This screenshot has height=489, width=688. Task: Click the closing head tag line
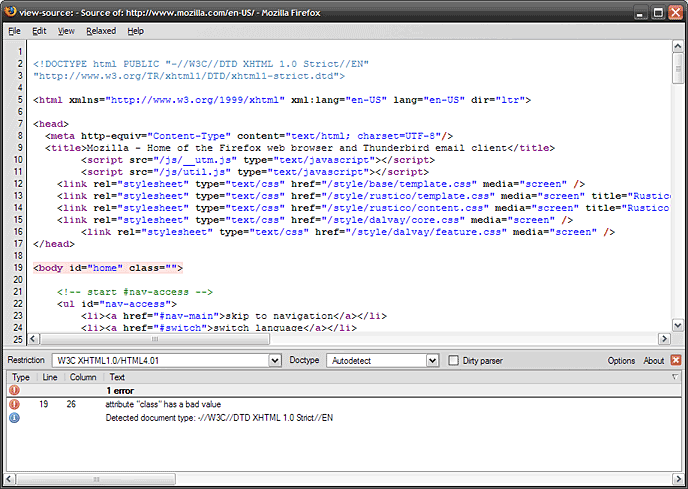(x=54, y=244)
